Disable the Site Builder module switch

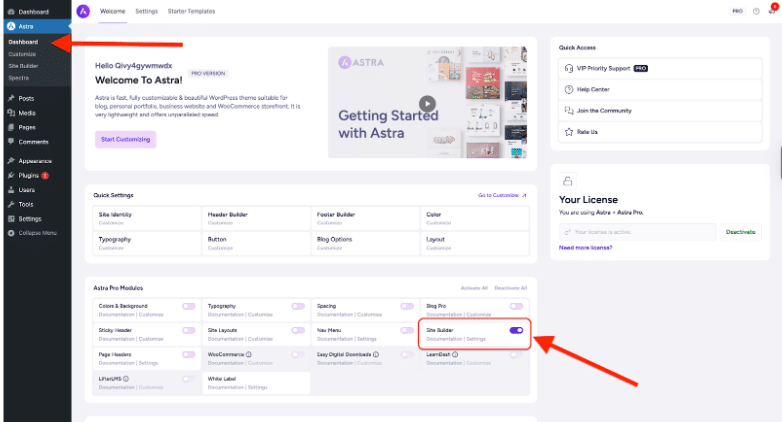[x=516, y=330]
